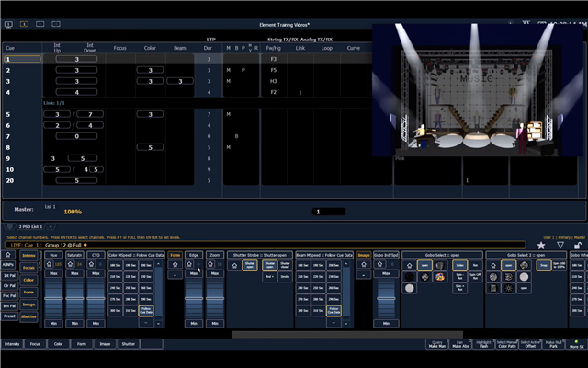Click the Gobo Ind/Spd home icon
The image size is (588, 368).
pos(379,264)
